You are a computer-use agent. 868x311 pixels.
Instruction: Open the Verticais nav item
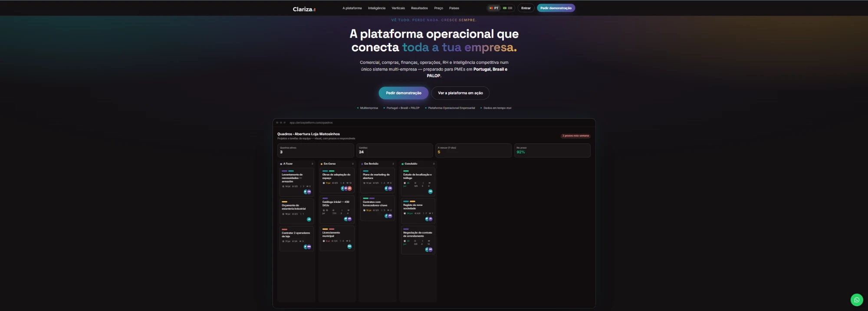point(398,8)
